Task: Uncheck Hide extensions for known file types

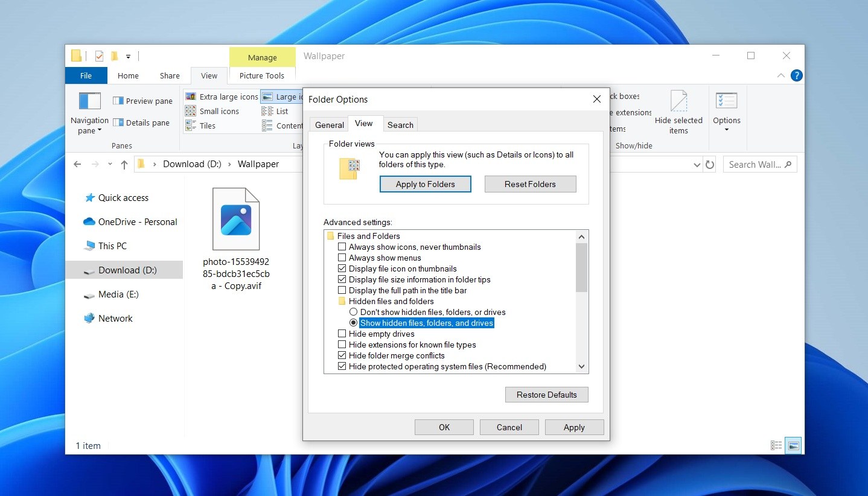Action: point(342,345)
